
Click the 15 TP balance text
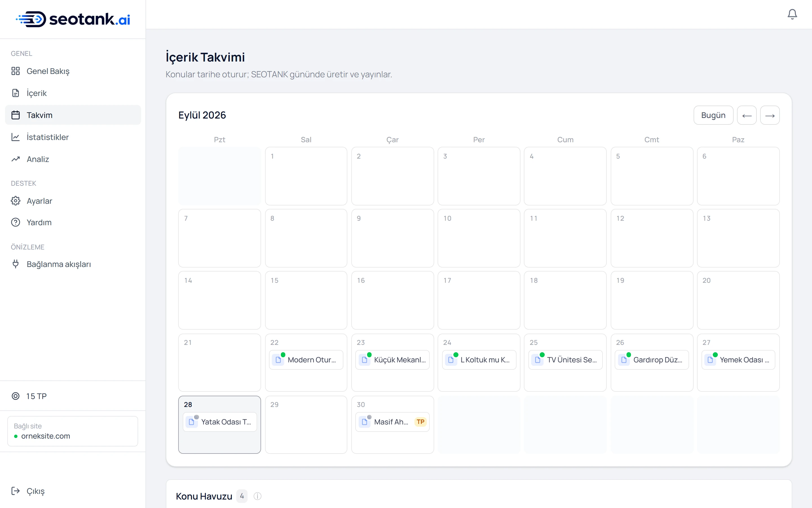[37, 396]
